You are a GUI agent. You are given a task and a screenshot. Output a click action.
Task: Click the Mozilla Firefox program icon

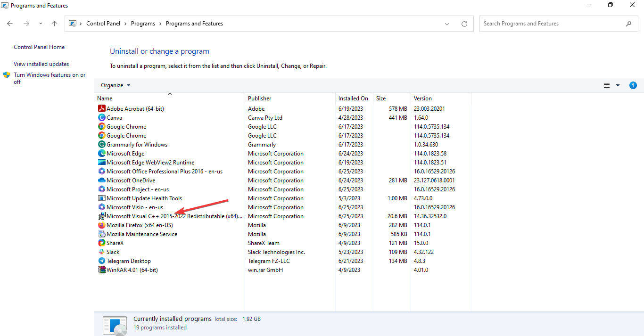(101, 225)
